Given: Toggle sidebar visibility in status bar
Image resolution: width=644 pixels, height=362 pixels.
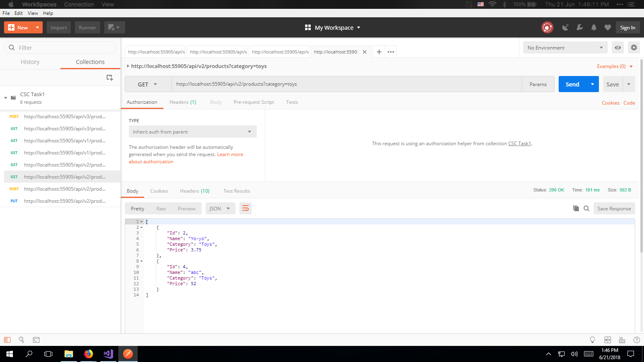Looking at the screenshot, I should [7, 340].
